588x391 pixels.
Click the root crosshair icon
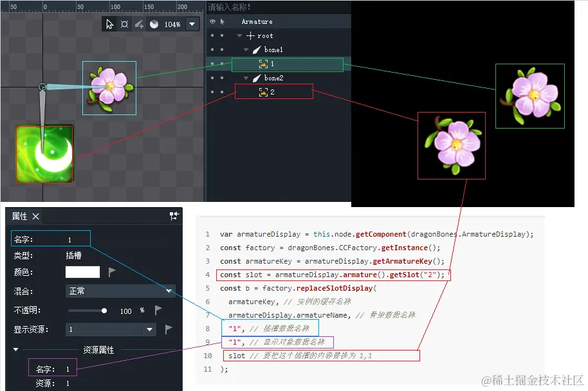pyautogui.click(x=250, y=35)
